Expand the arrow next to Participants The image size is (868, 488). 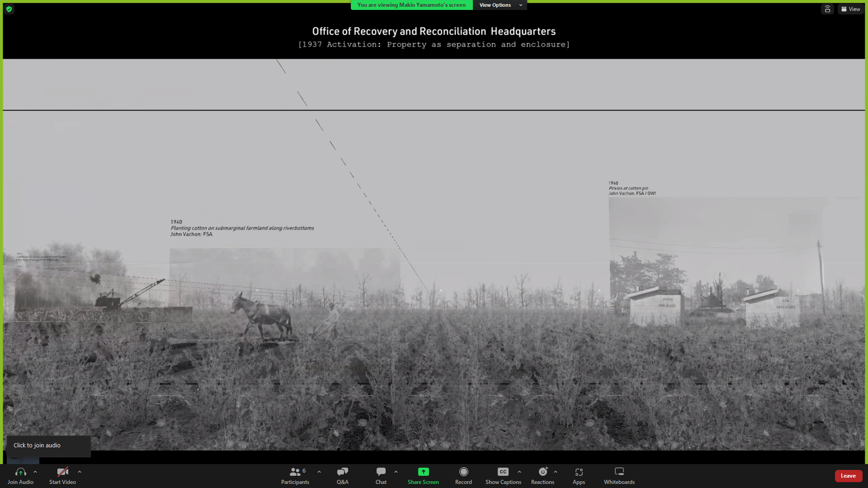(x=319, y=472)
